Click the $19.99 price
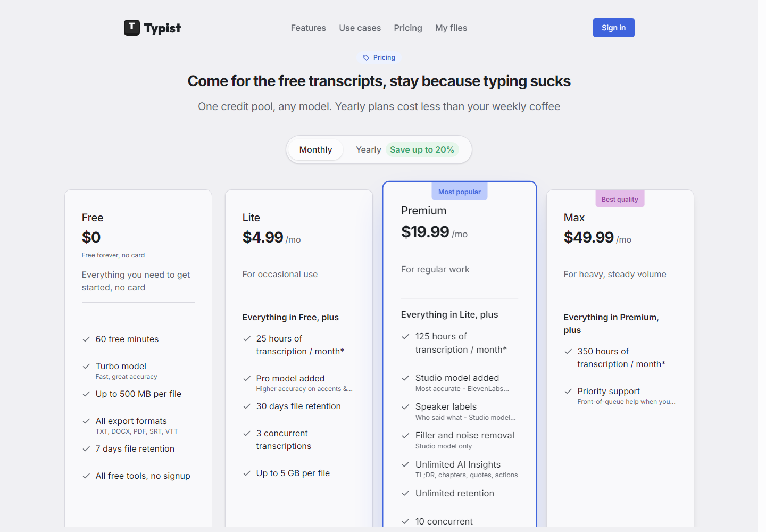 [x=425, y=232]
